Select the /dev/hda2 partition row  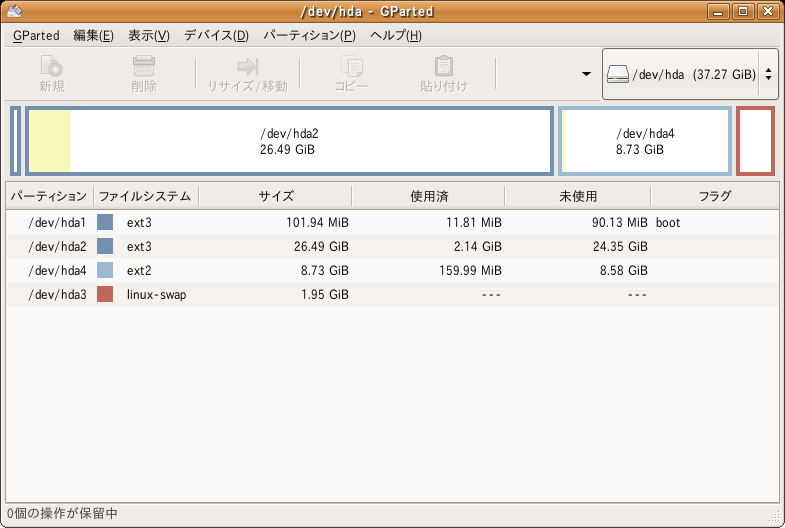pyautogui.click(x=392, y=246)
